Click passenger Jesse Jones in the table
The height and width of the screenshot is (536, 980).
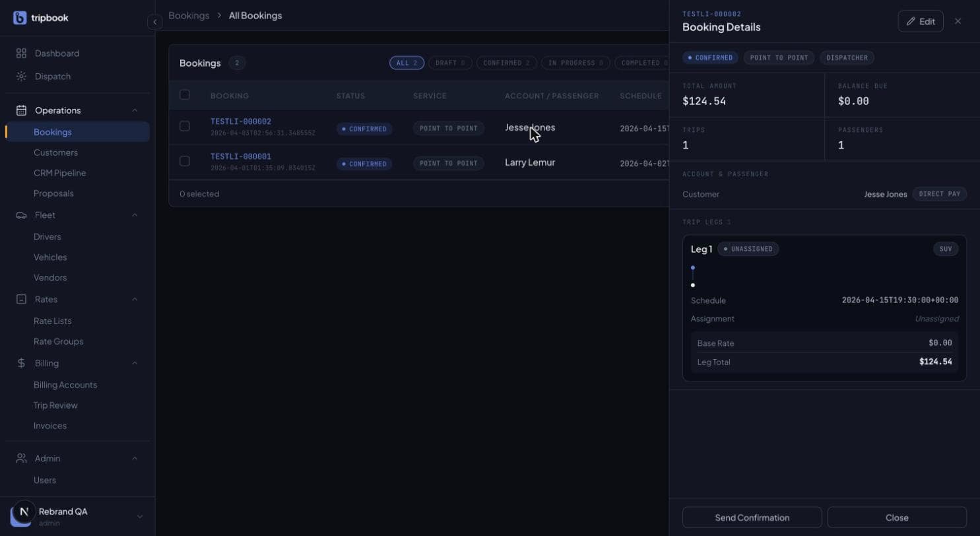[x=530, y=127]
